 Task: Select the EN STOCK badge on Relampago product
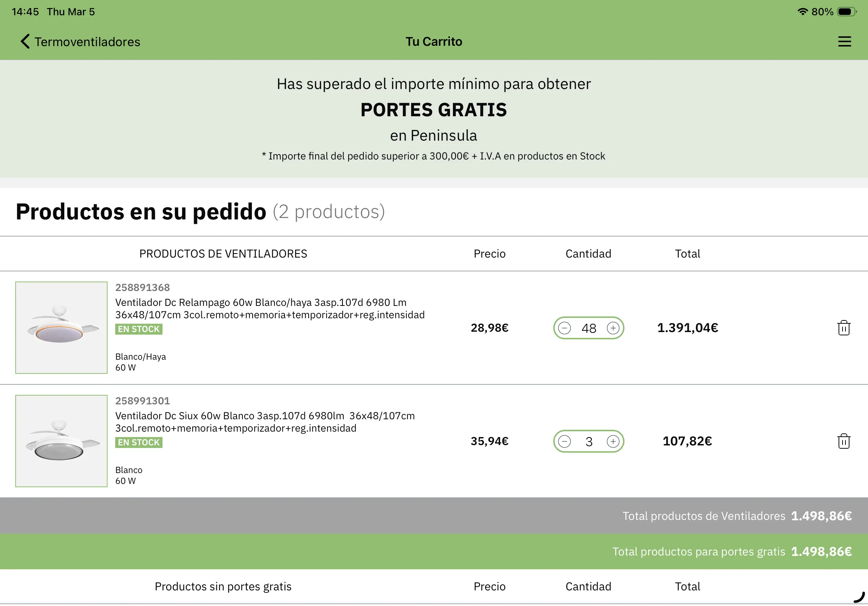pyautogui.click(x=138, y=329)
